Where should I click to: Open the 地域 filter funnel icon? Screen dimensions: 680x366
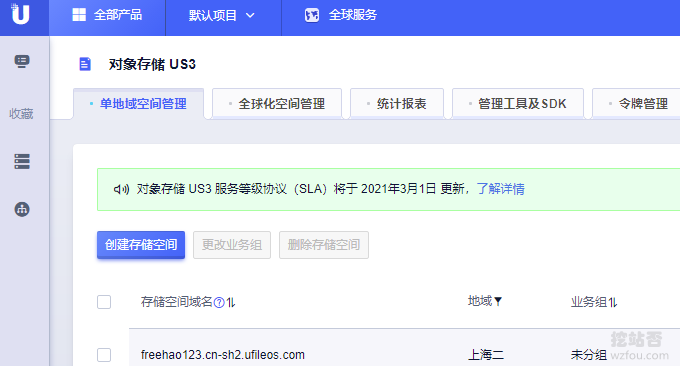(498, 301)
